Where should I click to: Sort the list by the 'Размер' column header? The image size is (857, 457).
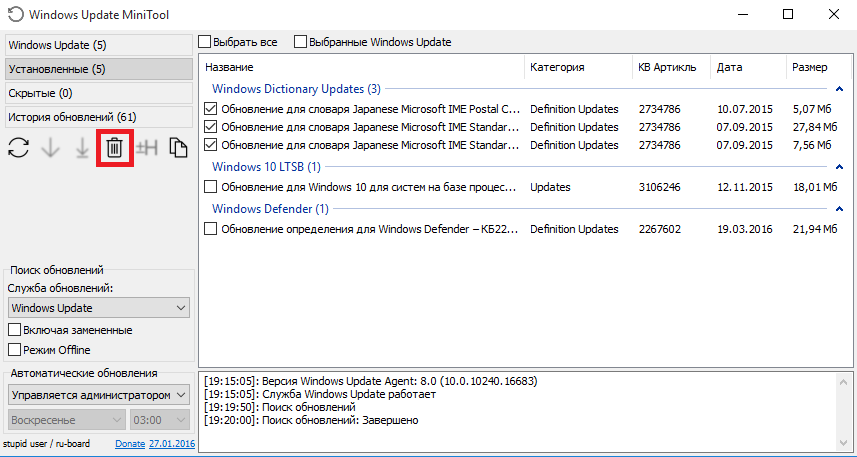tap(810, 67)
